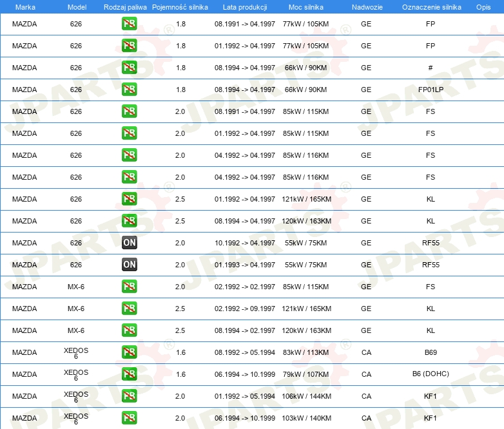Screen dimensions: 504x429
Task: Select 'XEDOS 6' model in the B69 row
Action: pyautogui.click(x=76, y=353)
